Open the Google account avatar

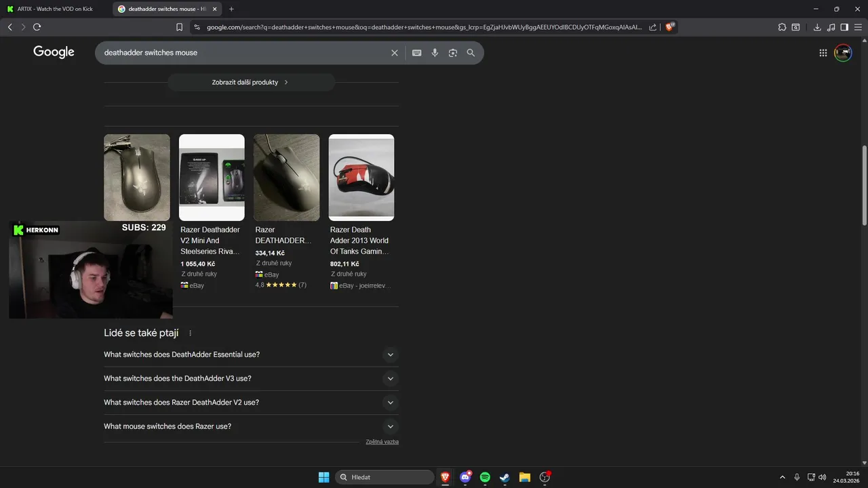(843, 53)
